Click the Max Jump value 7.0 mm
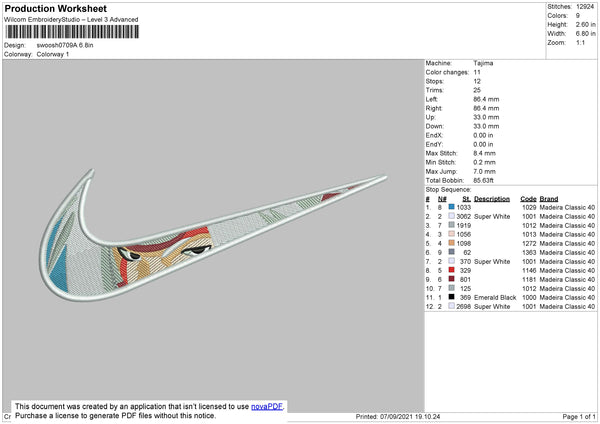600x424 pixels. click(x=484, y=171)
